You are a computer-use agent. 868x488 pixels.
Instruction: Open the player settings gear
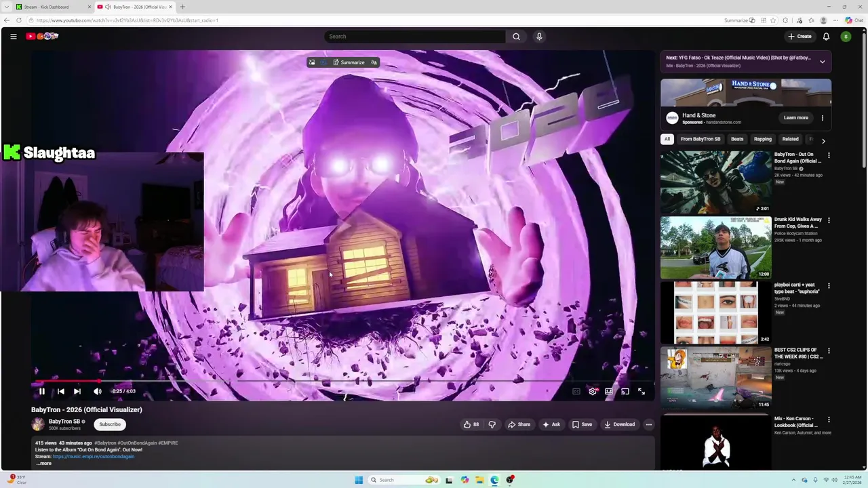coord(593,391)
